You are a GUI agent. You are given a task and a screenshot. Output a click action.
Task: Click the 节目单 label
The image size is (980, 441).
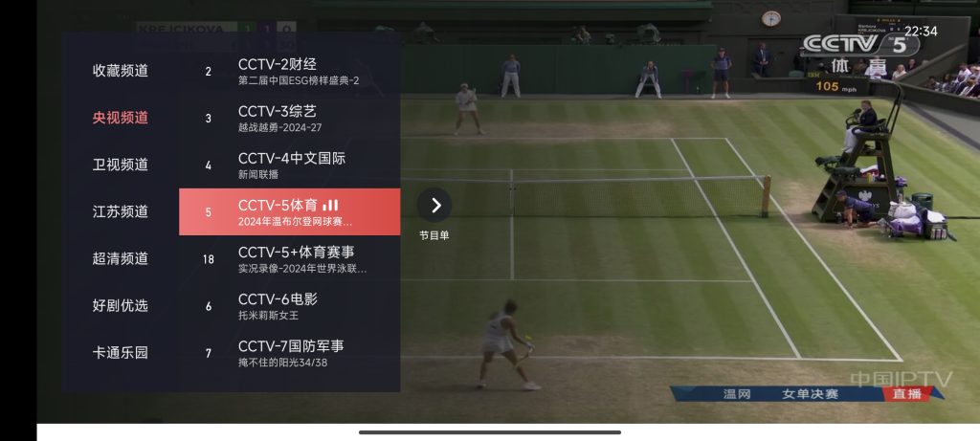tap(434, 235)
